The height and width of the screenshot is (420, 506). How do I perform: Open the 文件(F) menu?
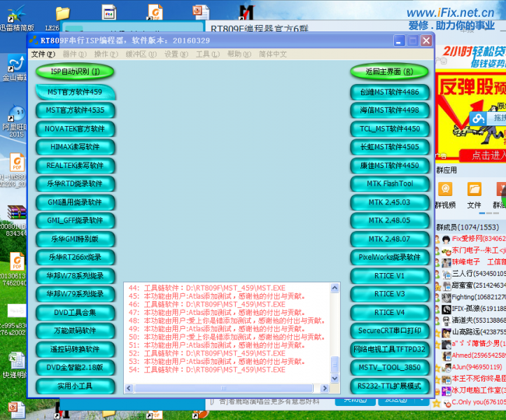coord(42,54)
